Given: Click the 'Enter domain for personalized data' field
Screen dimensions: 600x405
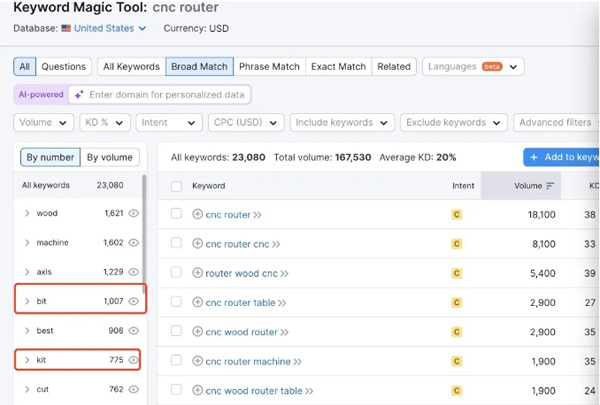Looking at the screenshot, I should tap(166, 95).
